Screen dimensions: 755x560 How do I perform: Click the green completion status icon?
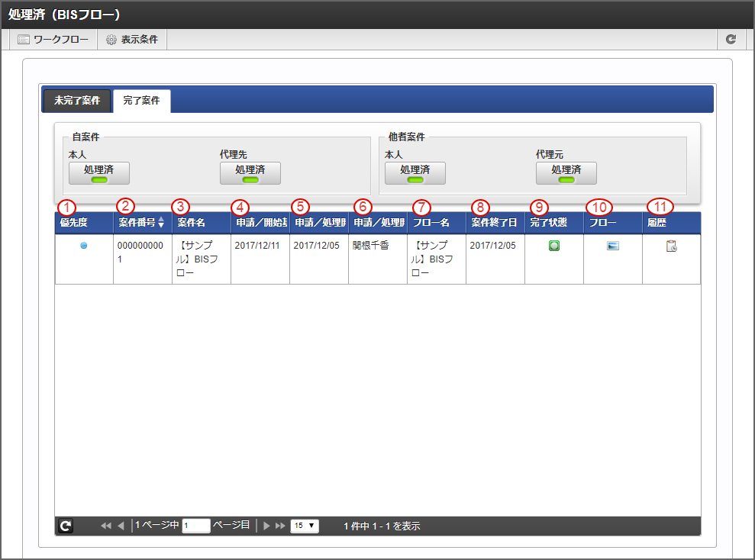point(554,246)
